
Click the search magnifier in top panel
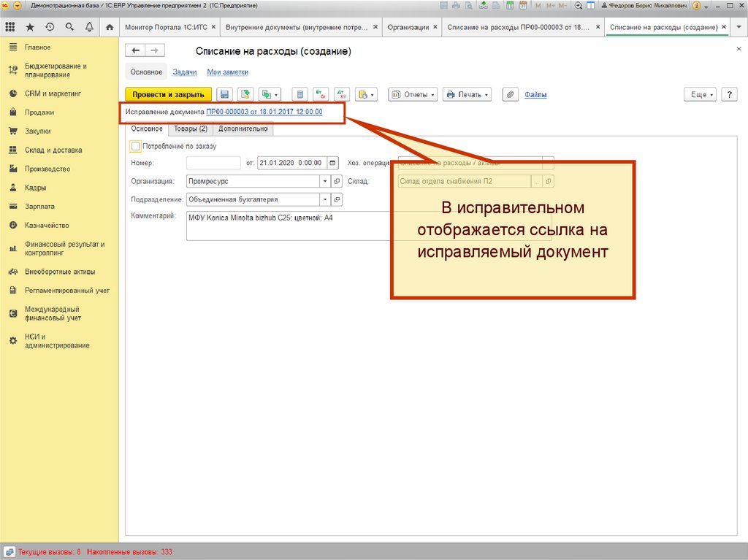(x=69, y=27)
